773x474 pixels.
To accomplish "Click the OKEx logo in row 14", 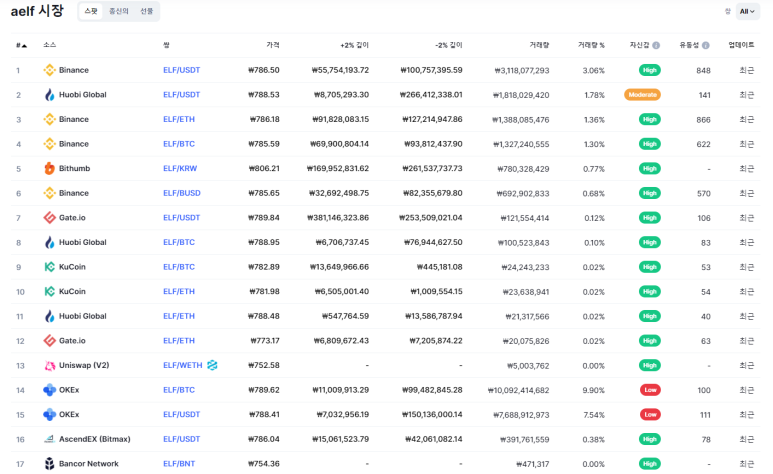I will [x=49, y=390].
